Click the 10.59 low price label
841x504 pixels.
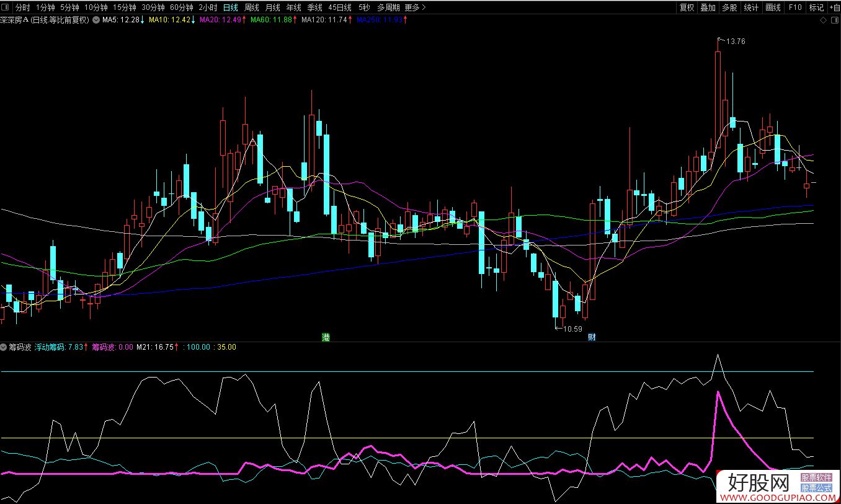[574, 329]
